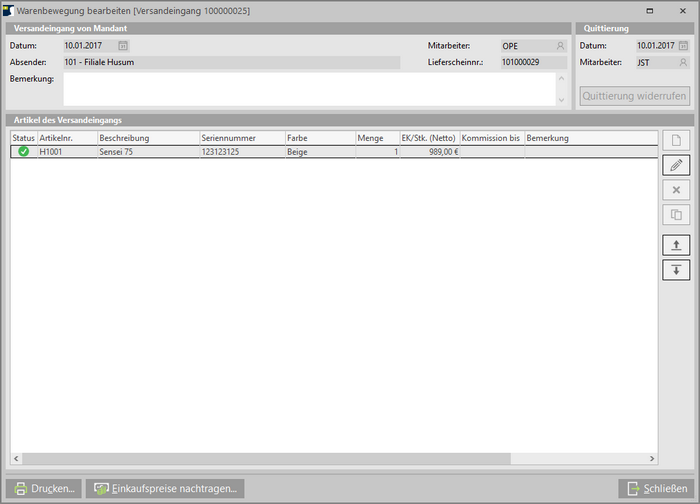
Task: Click the delete X icon button
Action: pyautogui.click(x=676, y=190)
